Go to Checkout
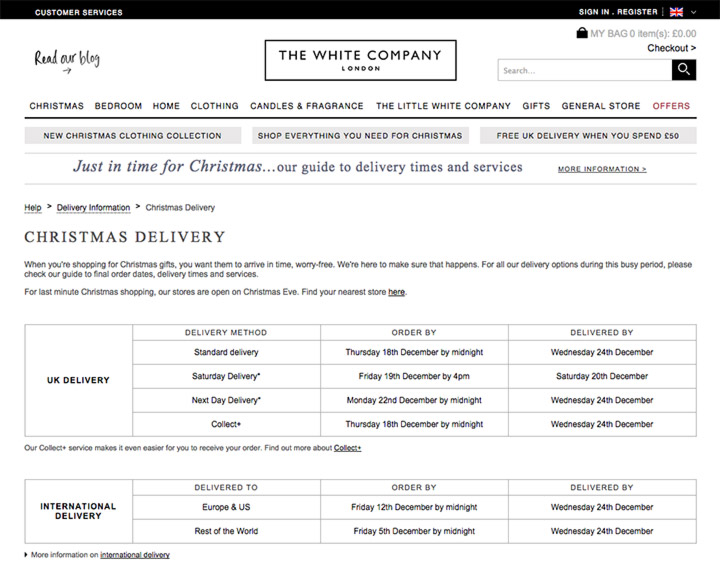Viewport: 720px width, 569px height. coord(671,48)
